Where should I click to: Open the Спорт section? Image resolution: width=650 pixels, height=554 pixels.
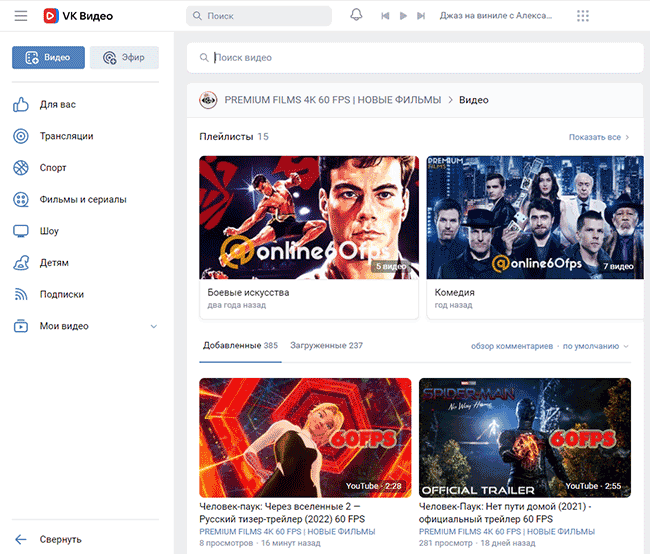(85, 168)
